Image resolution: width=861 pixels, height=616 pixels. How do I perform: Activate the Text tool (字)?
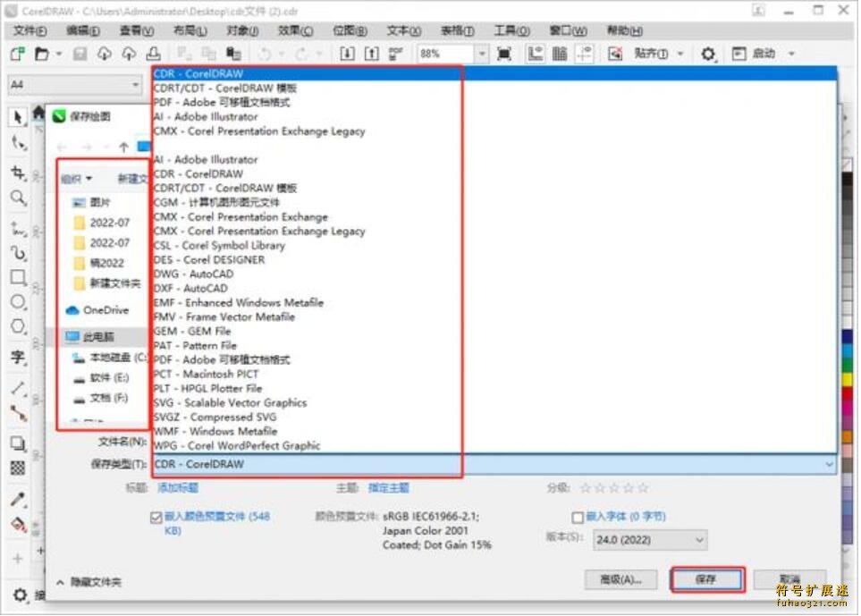(18, 358)
